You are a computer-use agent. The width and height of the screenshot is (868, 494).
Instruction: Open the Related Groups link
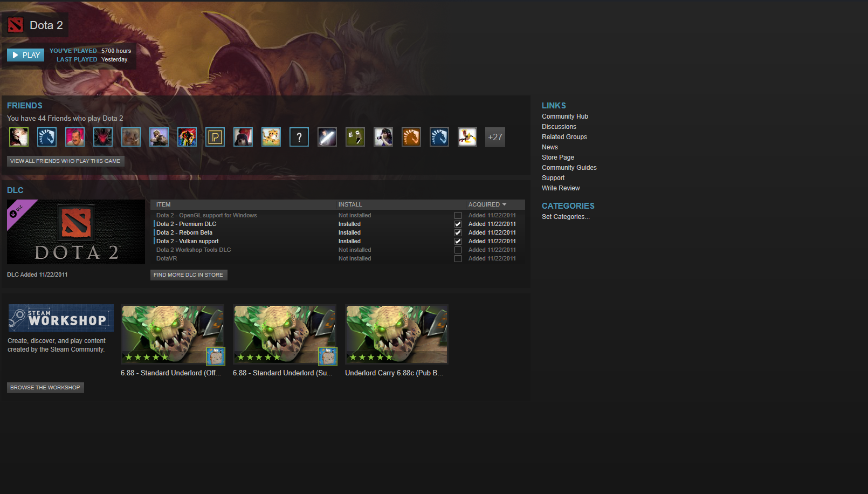[564, 137]
